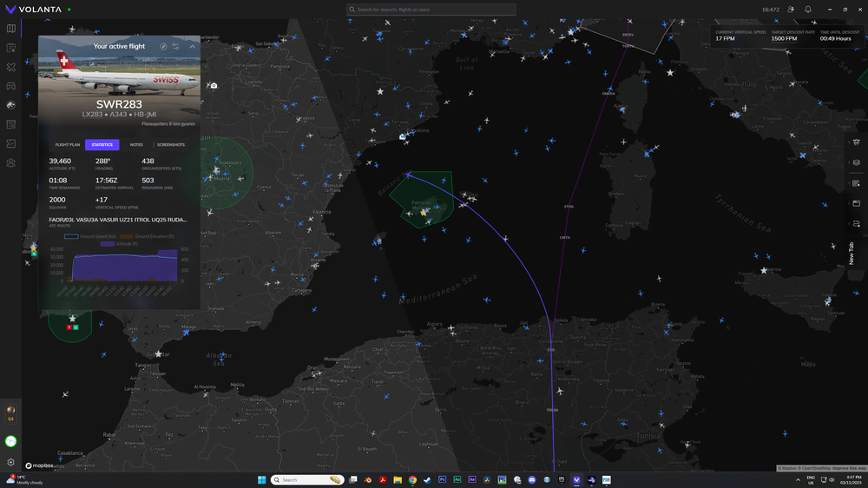This screenshot has width=868, height=488.
Task: Switch to the Screenshots tab
Action: [171, 145]
